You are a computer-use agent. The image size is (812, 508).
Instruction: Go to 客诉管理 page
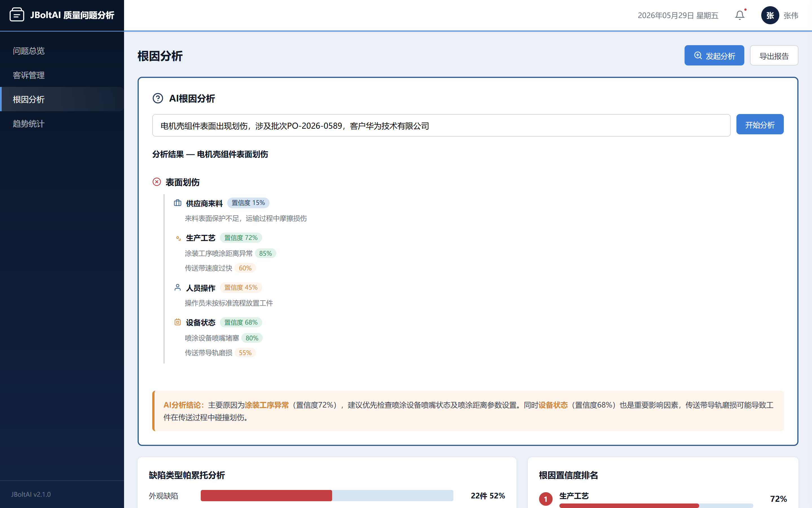pyautogui.click(x=62, y=75)
